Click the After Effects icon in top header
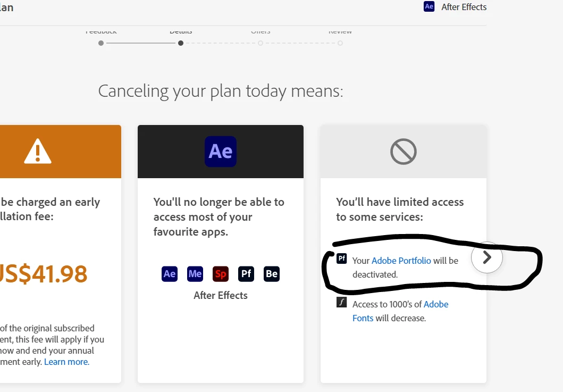Image resolution: width=563 pixels, height=392 pixels. pos(429,6)
